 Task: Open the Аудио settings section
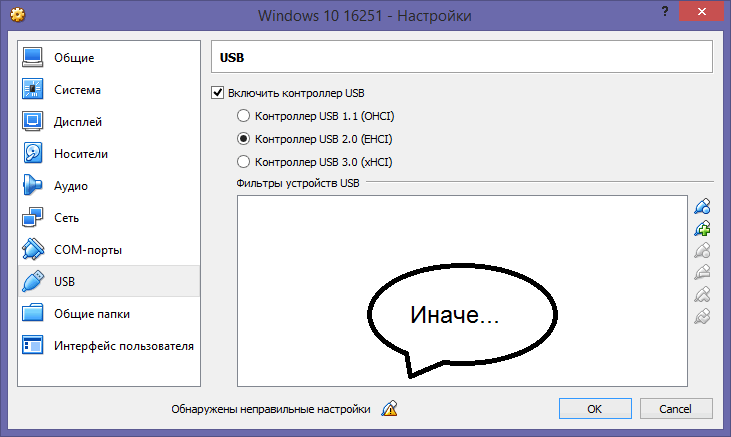pos(109,186)
